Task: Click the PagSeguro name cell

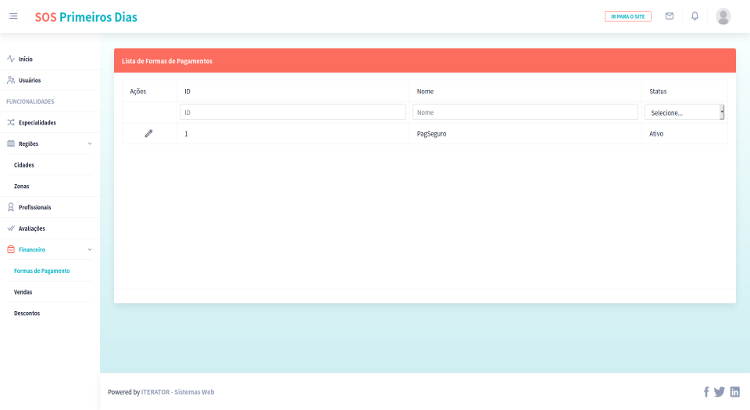Action: [x=431, y=134]
